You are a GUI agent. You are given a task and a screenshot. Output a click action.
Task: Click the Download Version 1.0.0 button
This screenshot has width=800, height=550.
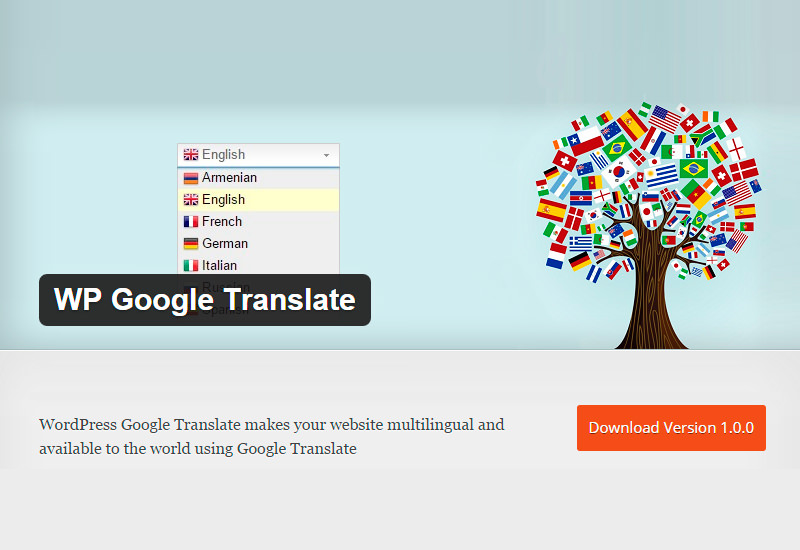tap(671, 428)
